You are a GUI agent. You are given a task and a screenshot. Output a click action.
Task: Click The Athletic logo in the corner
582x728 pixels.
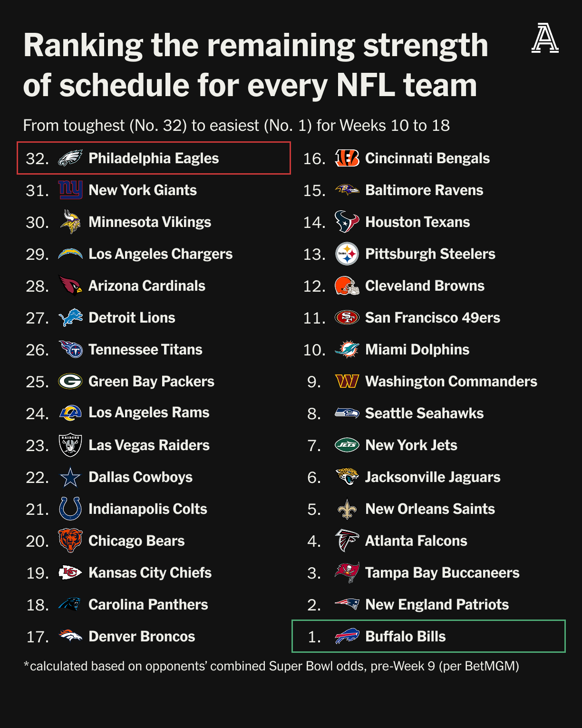click(x=545, y=39)
